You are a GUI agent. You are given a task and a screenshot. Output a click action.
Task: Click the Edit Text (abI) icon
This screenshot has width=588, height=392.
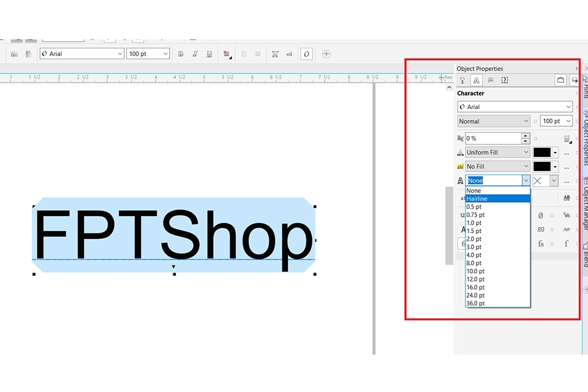[289, 54]
